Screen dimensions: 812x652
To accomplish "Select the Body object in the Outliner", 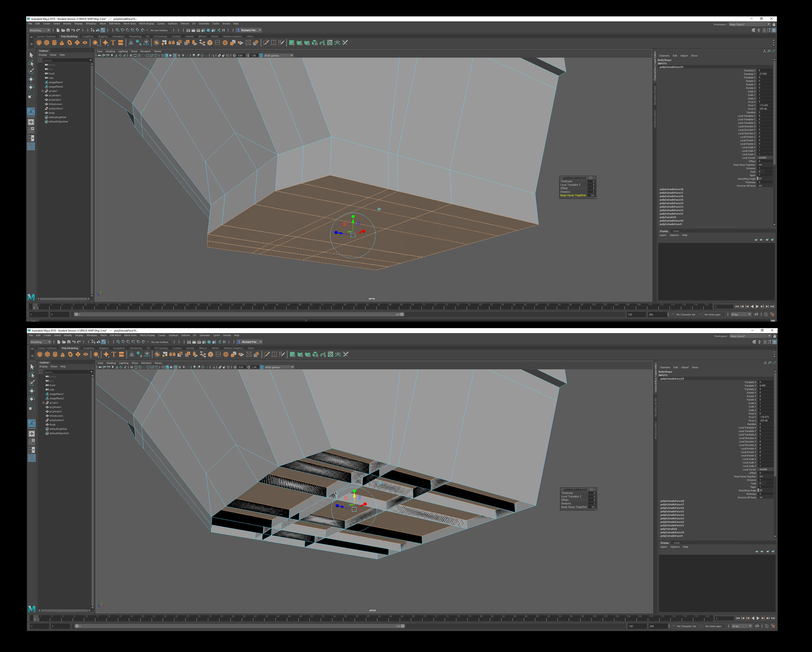I will (52, 113).
